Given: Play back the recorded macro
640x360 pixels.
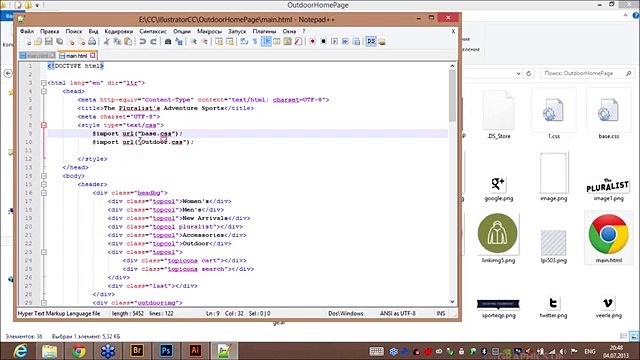Looking at the screenshot, I should tap(334, 42).
